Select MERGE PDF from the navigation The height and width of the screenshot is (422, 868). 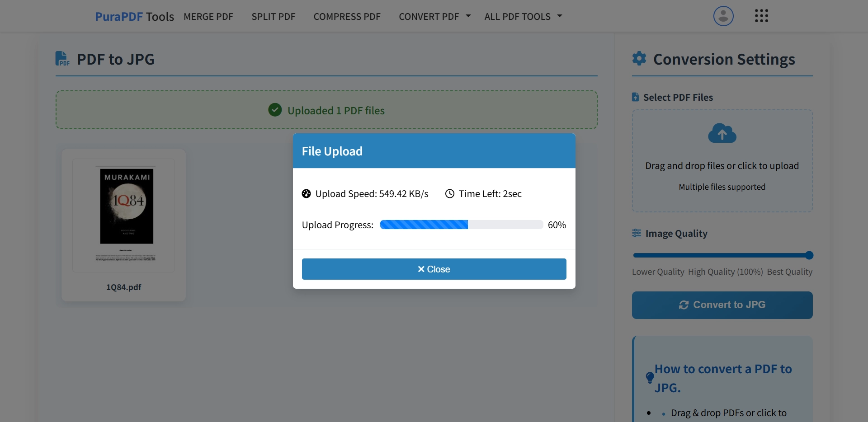tap(208, 16)
